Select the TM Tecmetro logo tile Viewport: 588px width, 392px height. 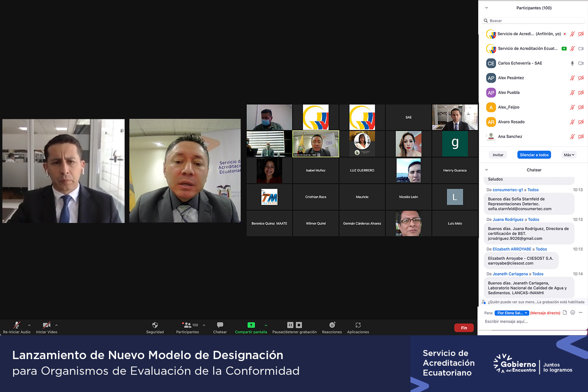pos(269,197)
